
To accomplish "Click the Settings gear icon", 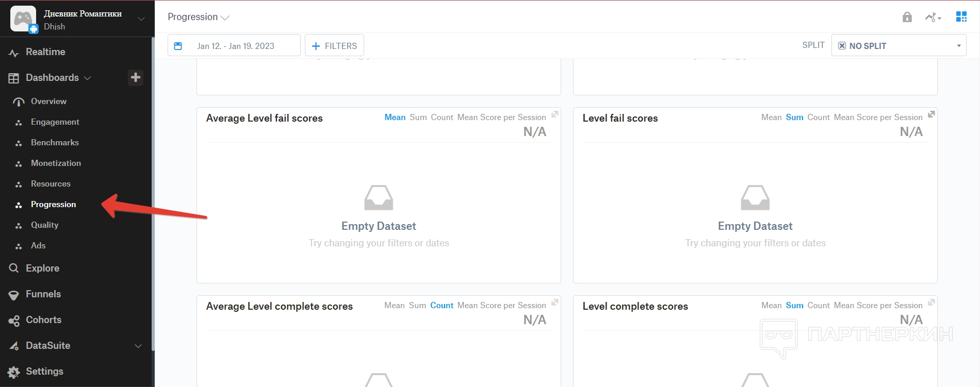I will 14,372.
